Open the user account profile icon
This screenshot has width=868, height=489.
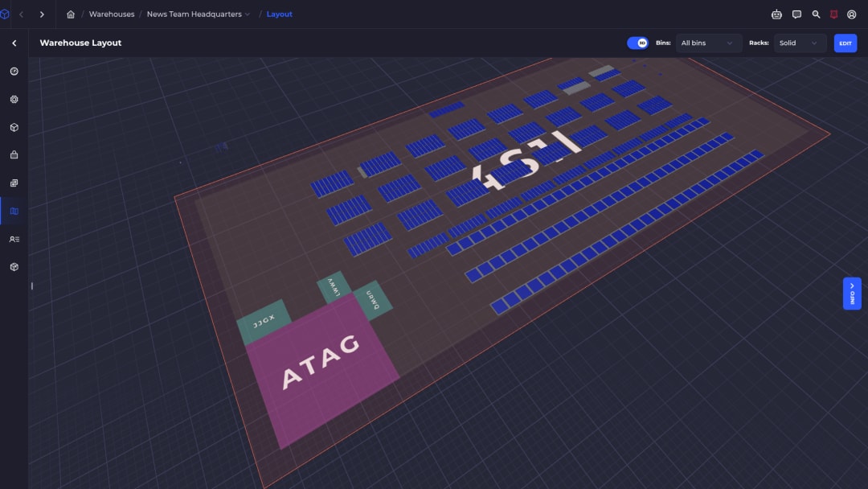851,14
